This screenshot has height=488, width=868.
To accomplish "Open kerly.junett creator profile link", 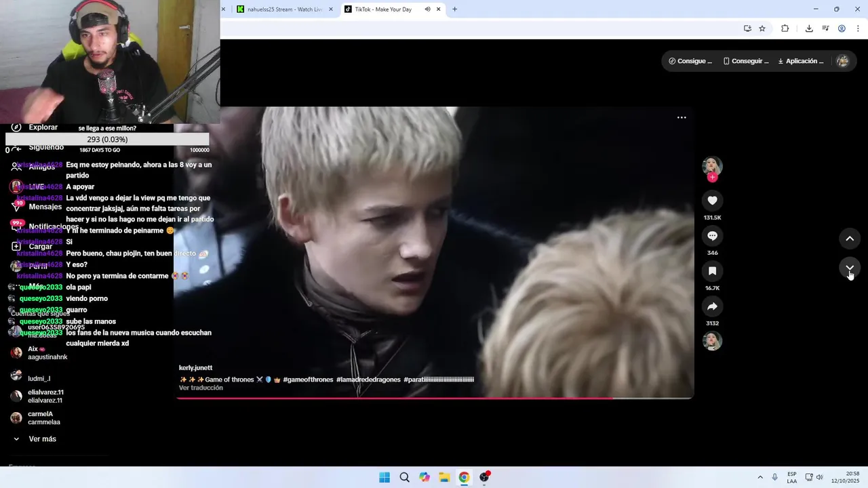I will 195,368.
